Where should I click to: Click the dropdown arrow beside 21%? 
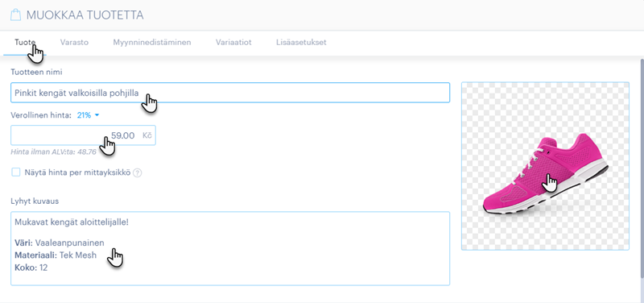pos(97,115)
